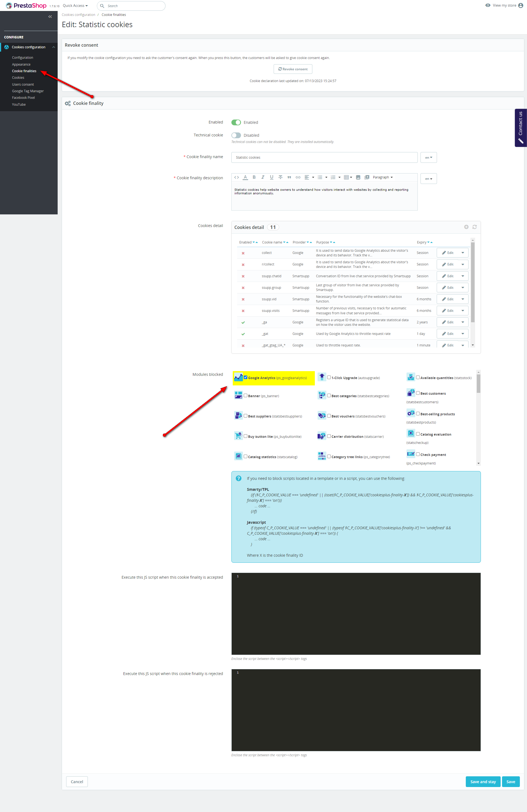Add a new cookie with the plus icon

[x=466, y=227]
